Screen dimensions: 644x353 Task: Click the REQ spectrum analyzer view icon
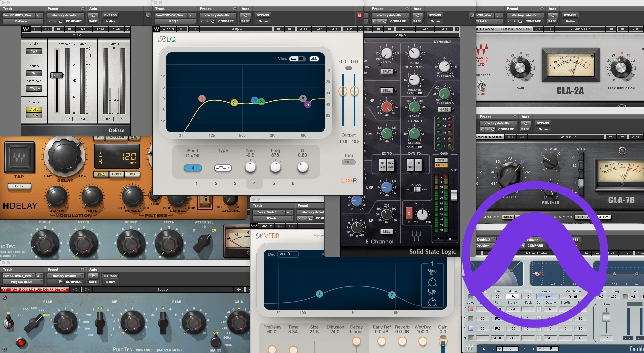coord(314,59)
